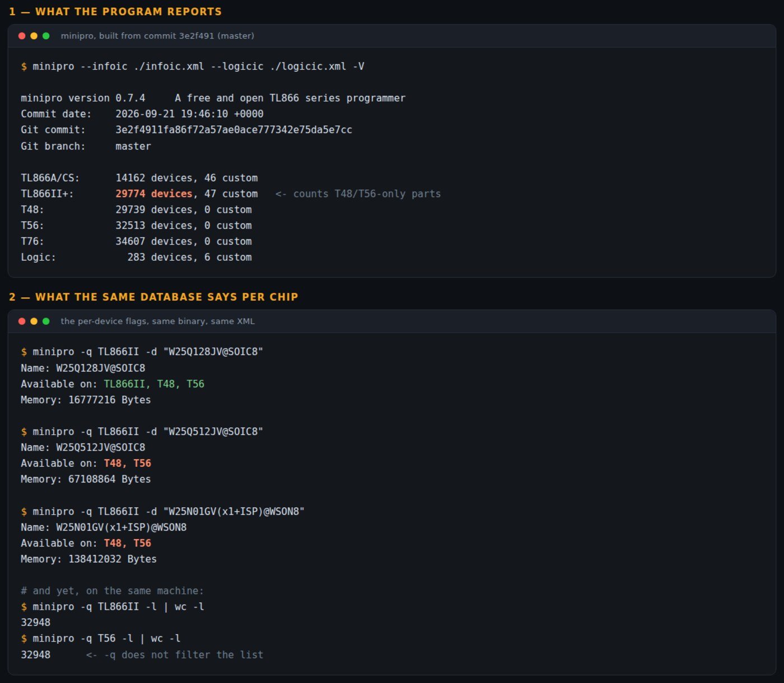784x683 pixels.
Task: Click the heading "1 — WHAT THE PROGRAM REPORTS"
Action: 115,12
